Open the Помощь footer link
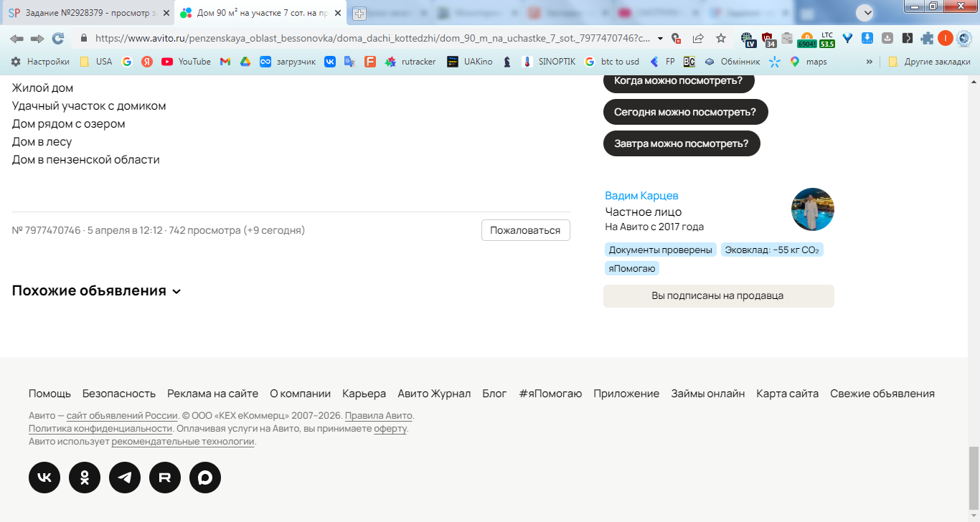 (50, 394)
